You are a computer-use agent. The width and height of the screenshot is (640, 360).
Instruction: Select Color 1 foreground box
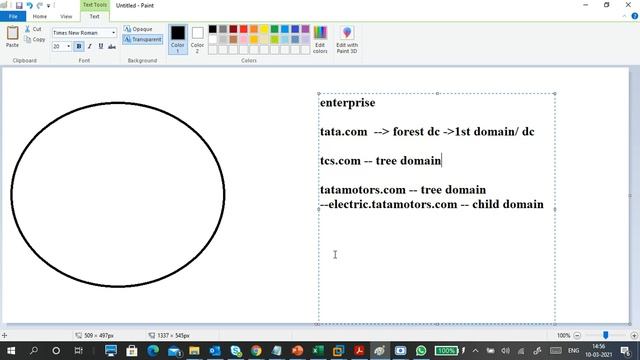tap(178, 39)
